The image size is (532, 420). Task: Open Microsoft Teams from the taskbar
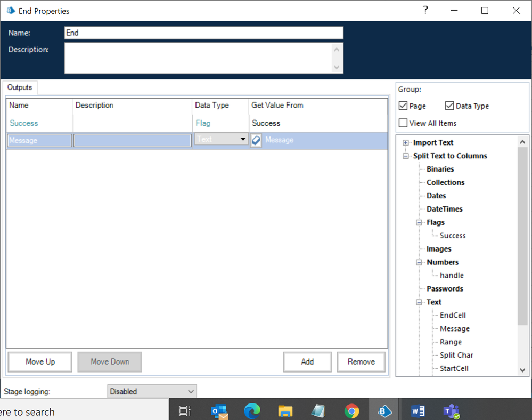pos(451,411)
